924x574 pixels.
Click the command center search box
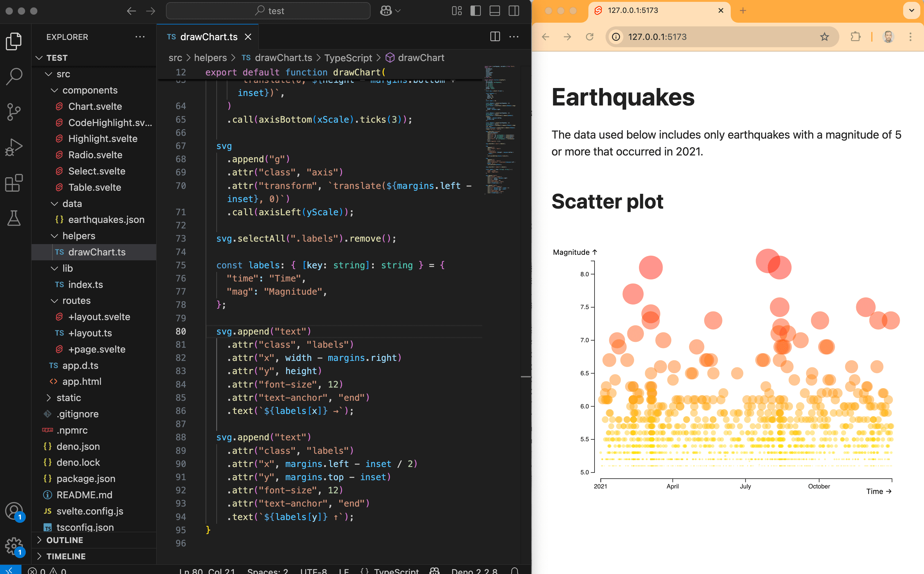[268, 11]
